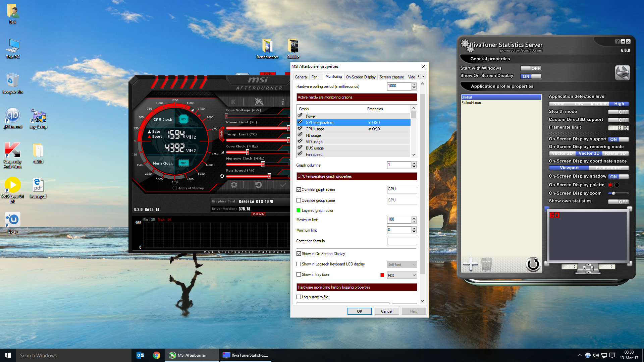Open Joy Setup desktop icon

pos(38,118)
